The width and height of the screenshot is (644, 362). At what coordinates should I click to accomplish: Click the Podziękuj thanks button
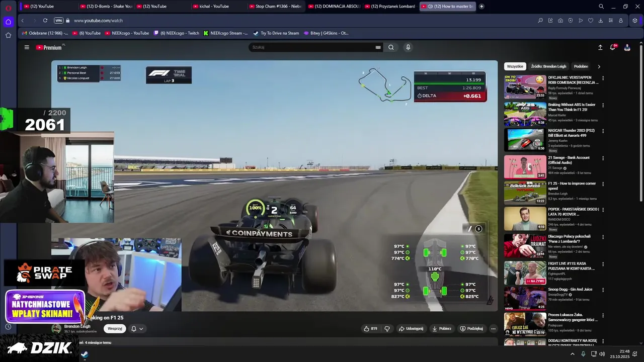pos(471,329)
